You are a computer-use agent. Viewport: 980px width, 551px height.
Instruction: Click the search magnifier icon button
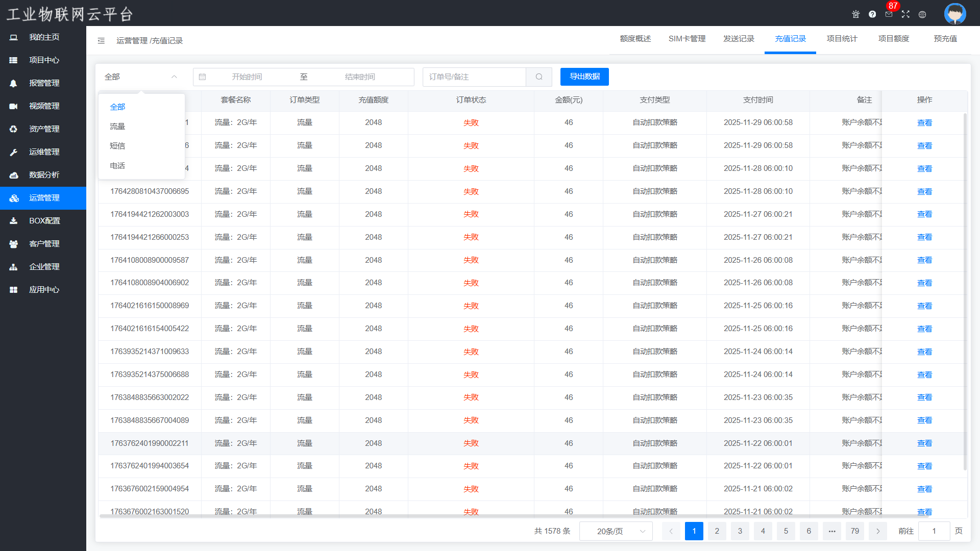pyautogui.click(x=539, y=77)
